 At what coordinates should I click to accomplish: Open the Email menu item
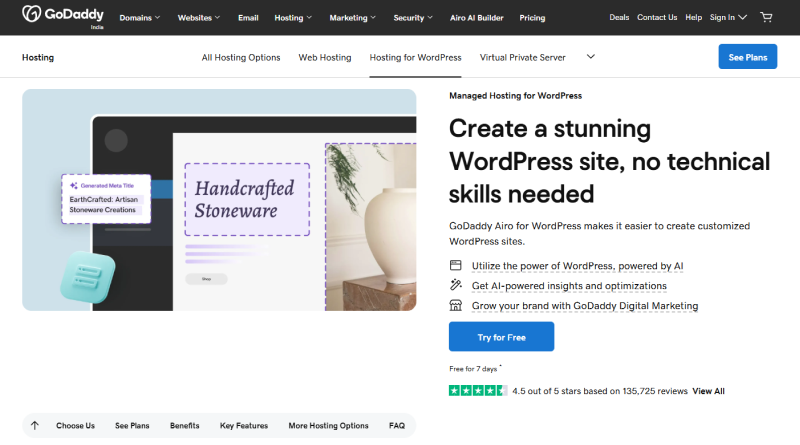pos(248,18)
